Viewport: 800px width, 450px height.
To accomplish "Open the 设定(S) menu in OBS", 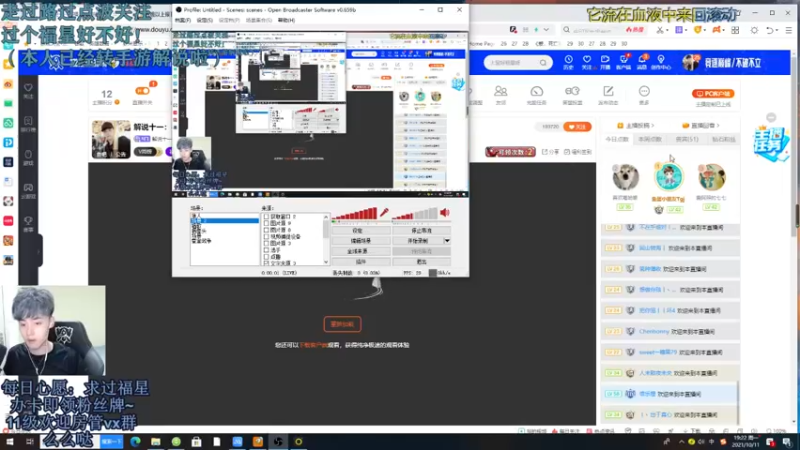I will 205,20.
